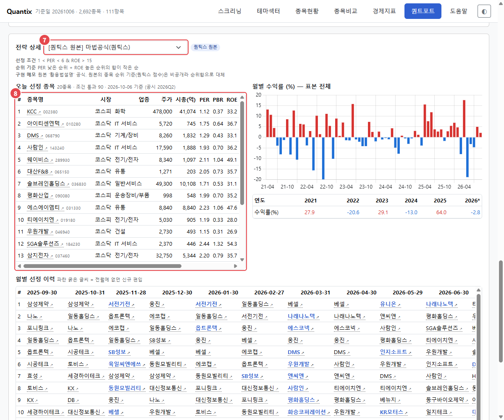
Task: Click the 퀀틱스 원본 badge
Action: click(205, 47)
